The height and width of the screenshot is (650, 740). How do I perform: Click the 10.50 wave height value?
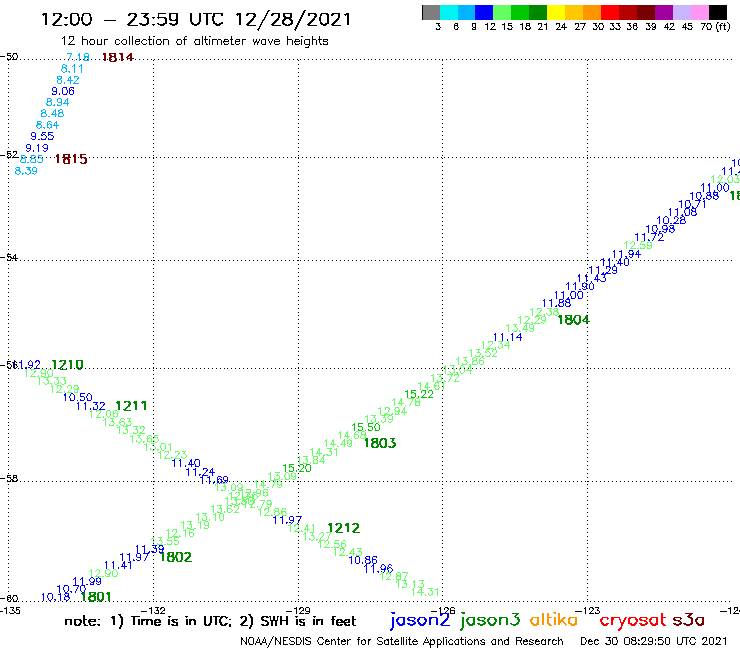(x=78, y=397)
